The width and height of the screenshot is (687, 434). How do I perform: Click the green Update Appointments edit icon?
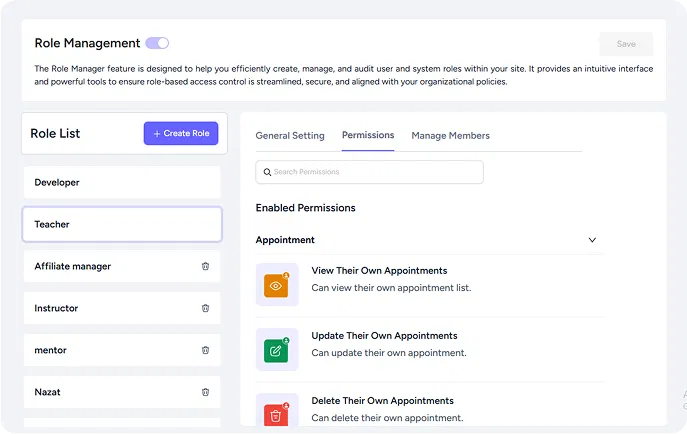277,350
